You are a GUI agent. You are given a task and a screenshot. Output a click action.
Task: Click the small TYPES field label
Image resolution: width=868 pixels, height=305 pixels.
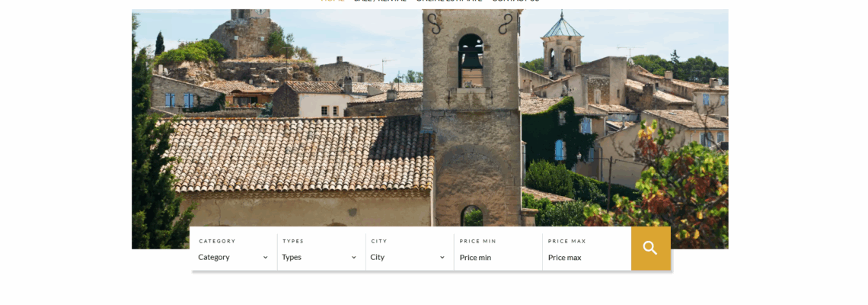pyautogui.click(x=293, y=241)
